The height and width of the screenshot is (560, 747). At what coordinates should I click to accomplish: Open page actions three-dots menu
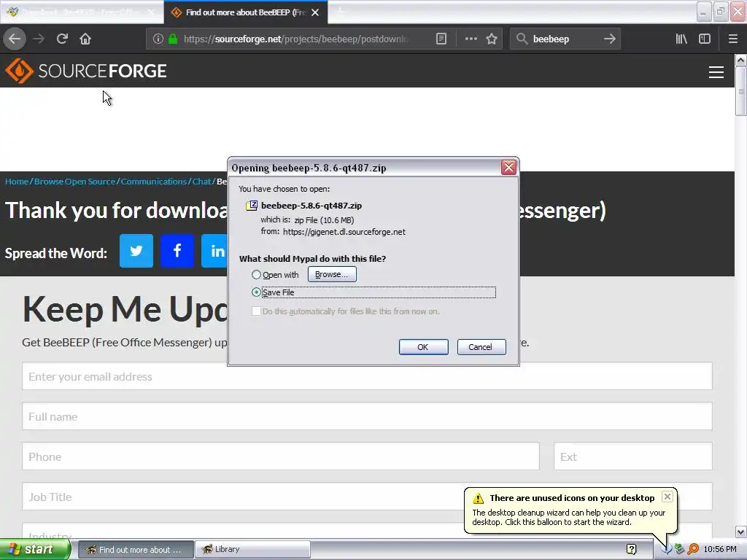tap(471, 39)
